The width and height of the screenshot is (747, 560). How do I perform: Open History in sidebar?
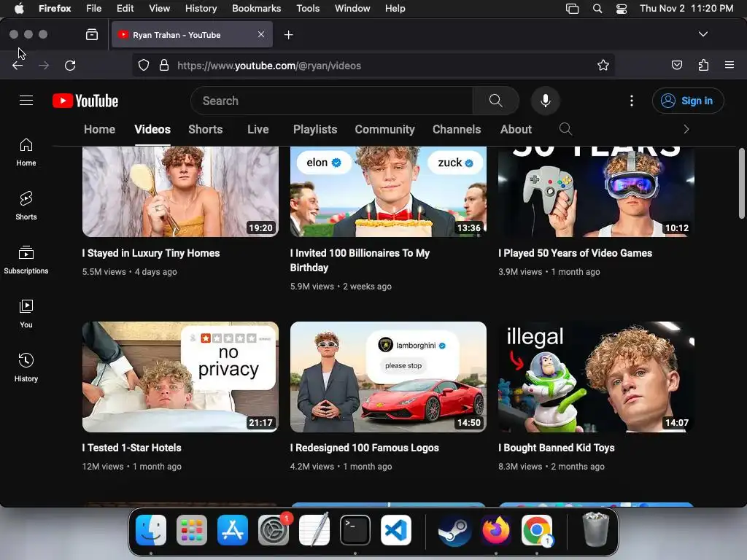pyautogui.click(x=26, y=367)
